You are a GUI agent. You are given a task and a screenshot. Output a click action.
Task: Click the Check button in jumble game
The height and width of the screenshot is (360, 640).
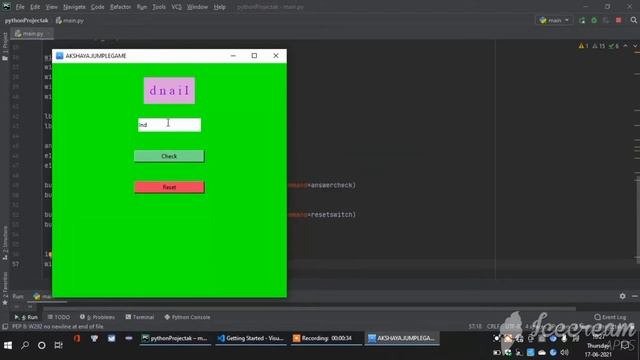[x=169, y=156]
